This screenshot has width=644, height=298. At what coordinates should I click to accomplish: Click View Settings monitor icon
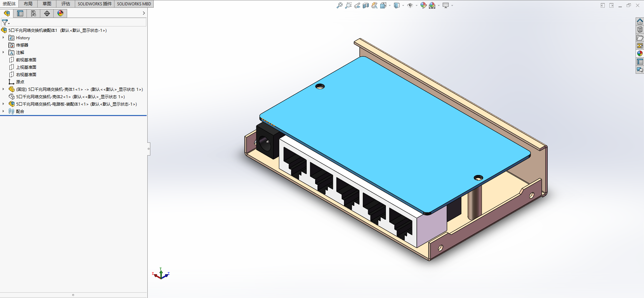click(446, 5)
